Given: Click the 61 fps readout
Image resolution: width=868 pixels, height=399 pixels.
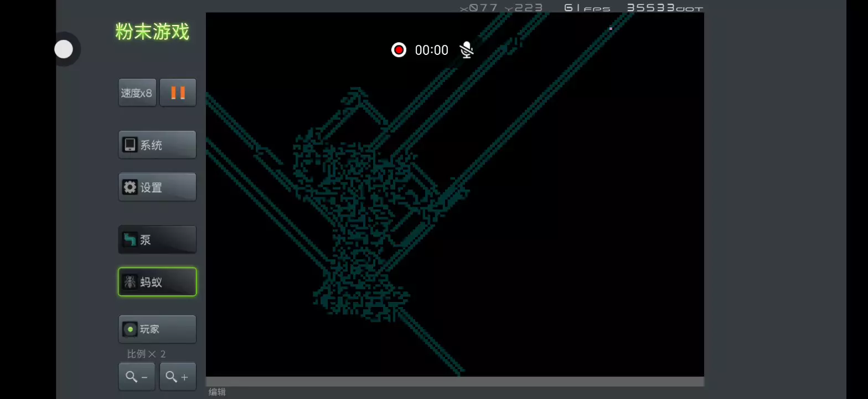Looking at the screenshot, I should pos(587,8).
